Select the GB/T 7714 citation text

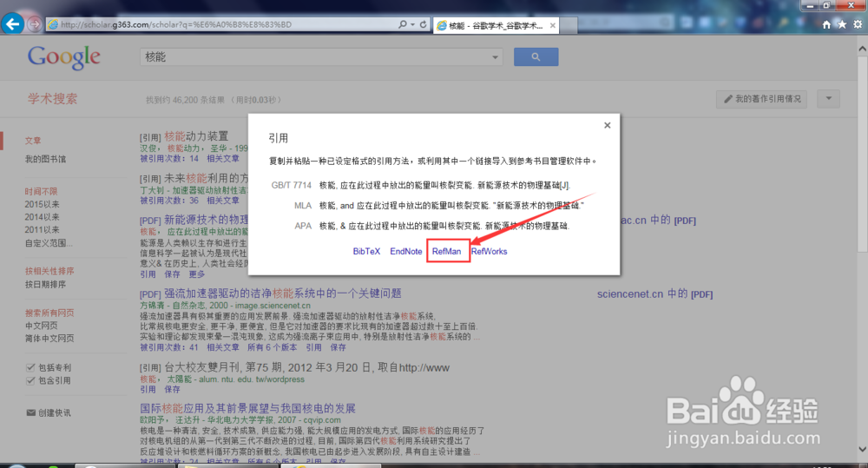click(444, 186)
